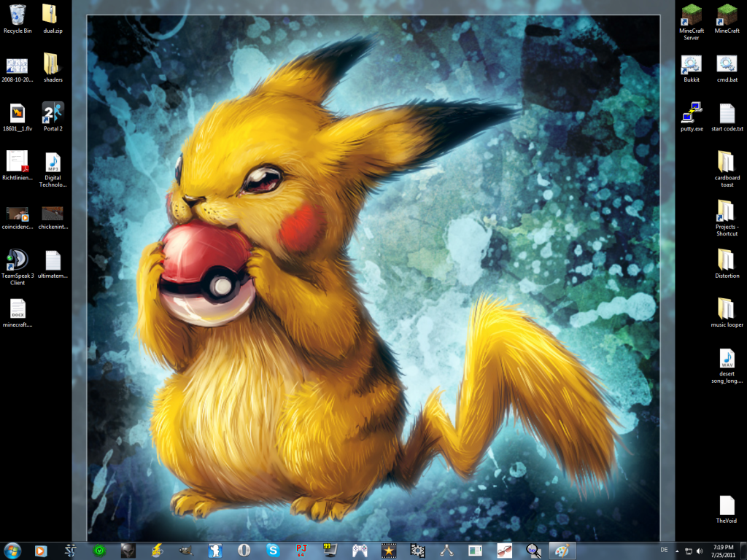Select the 2008-10-20 image file
This screenshot has height=560, width=747.
click(18, 68)
